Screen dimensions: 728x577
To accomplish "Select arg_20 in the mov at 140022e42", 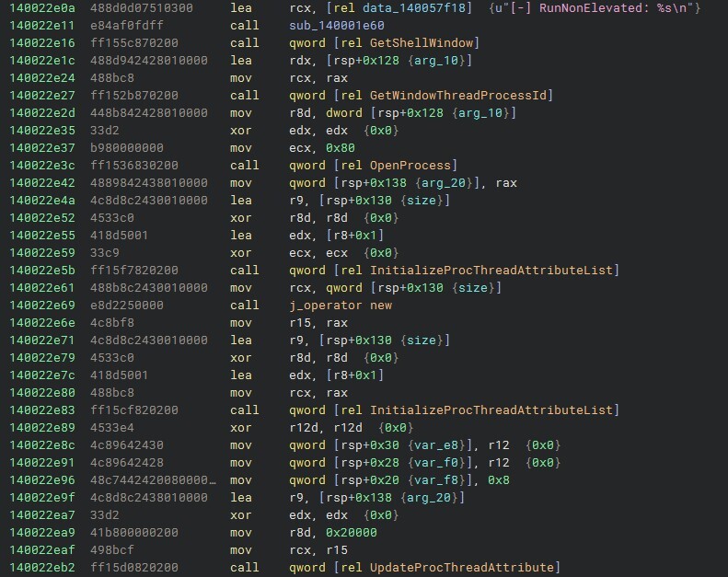I will click(x=444, y=183).
